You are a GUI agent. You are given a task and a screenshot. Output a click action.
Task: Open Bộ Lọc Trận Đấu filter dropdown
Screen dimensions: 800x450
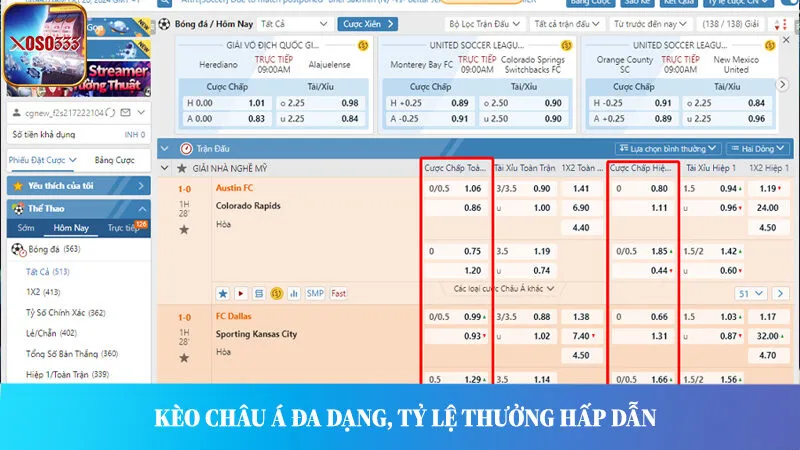[484, 24]
